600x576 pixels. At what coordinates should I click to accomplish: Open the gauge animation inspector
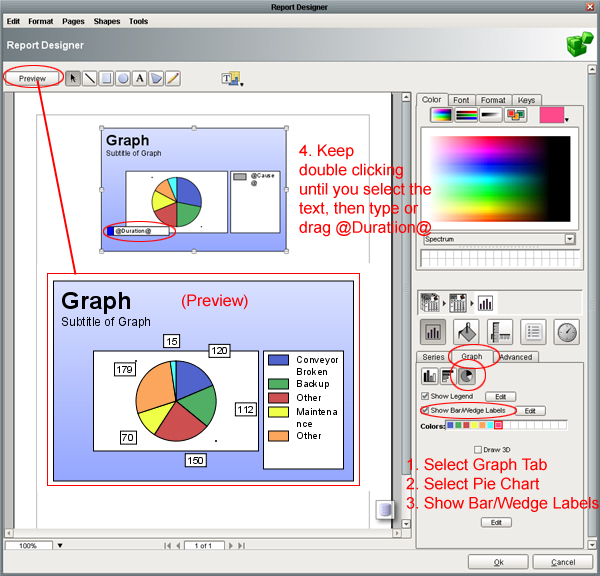click(567, 332)
